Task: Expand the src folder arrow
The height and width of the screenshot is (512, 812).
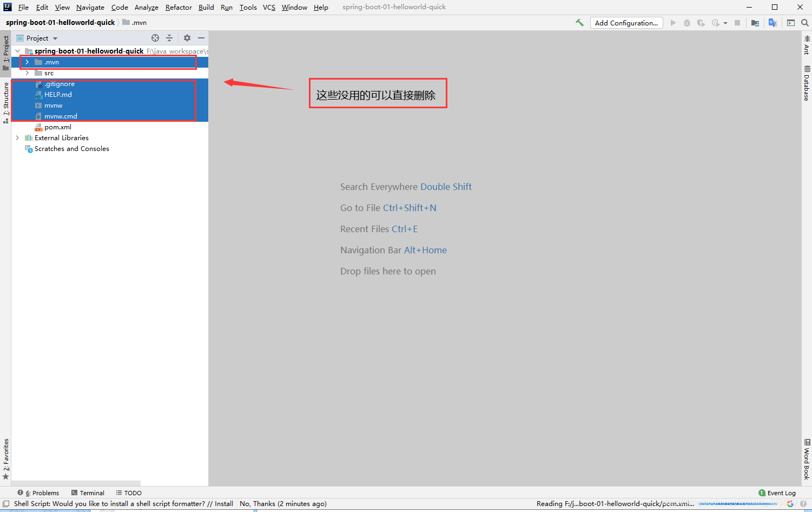Action: [x=27, y=73]
